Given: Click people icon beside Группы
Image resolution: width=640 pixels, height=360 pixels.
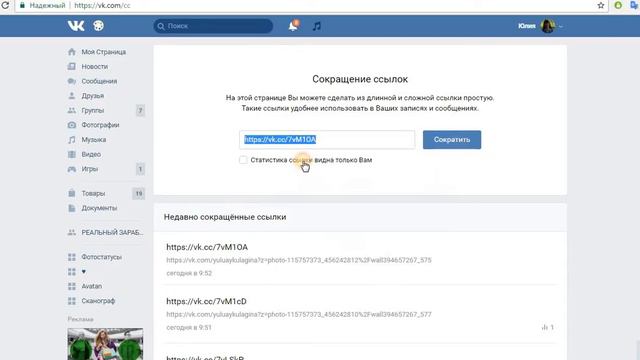Looking at the screenshot, I should (x=72, y=110).
